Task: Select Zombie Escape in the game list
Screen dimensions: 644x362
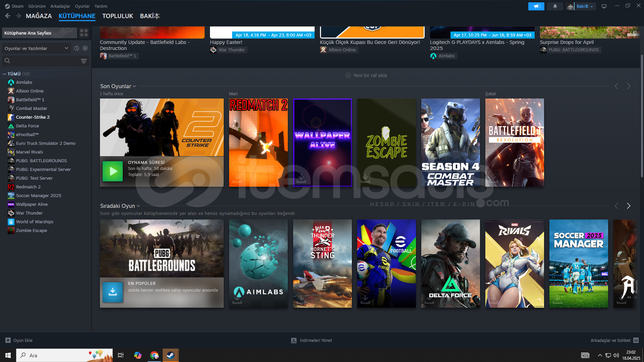Action: [x=32, y=230]
